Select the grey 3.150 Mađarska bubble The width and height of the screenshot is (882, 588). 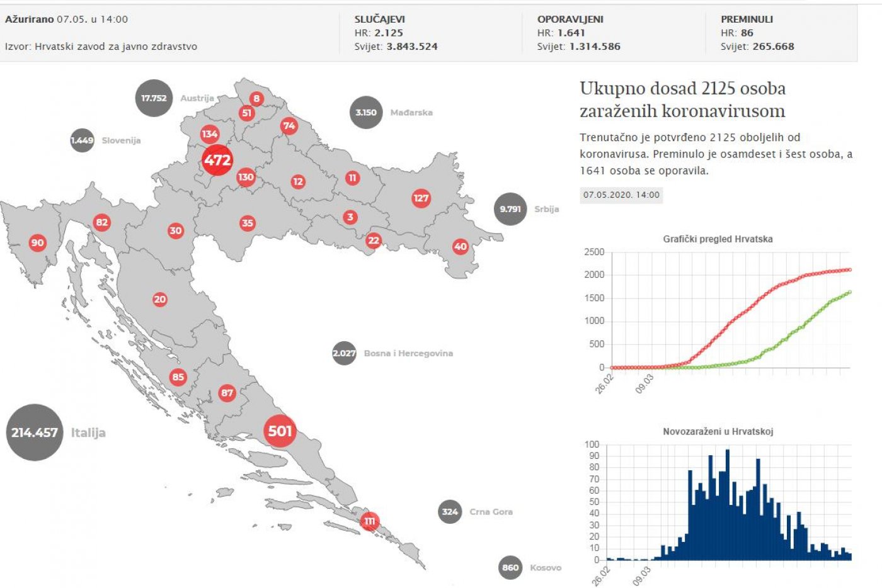pyautogui.click(x=366, y=113)
